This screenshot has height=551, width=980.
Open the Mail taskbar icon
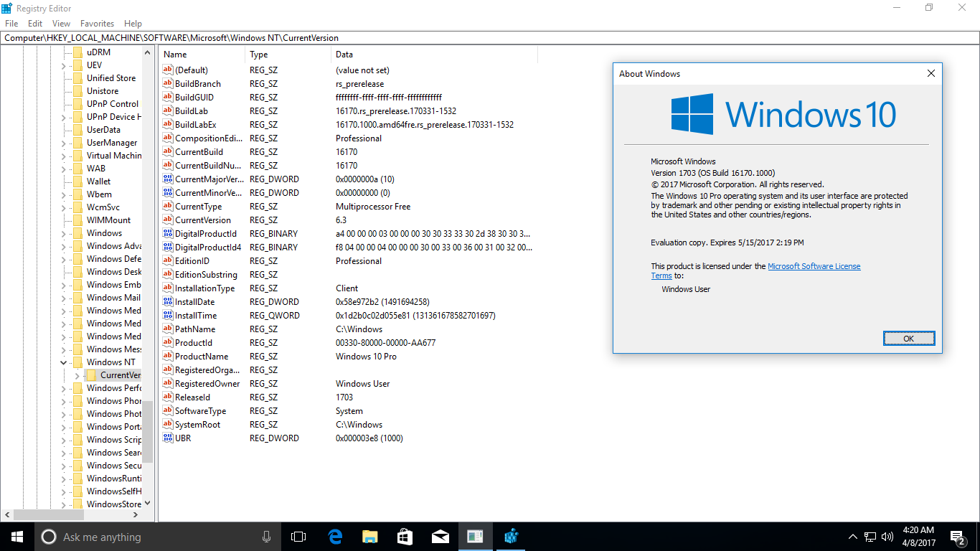pyautogui.click(x=440, y=537)
